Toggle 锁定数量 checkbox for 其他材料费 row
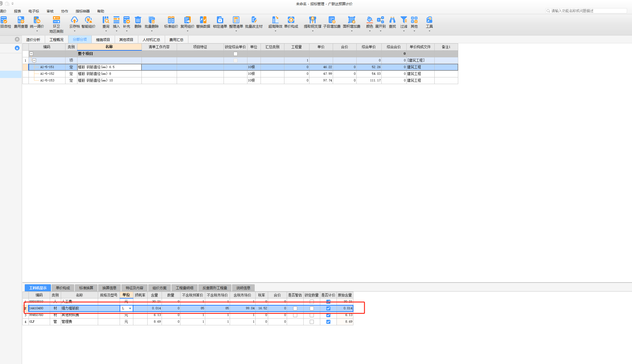Screen dimensions: 632x364 312,315
